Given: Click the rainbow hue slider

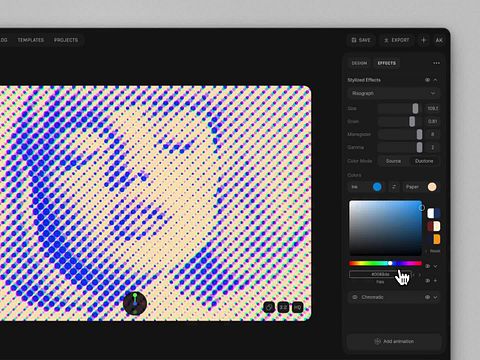Looking at the screenshot, I should [385, 263].
